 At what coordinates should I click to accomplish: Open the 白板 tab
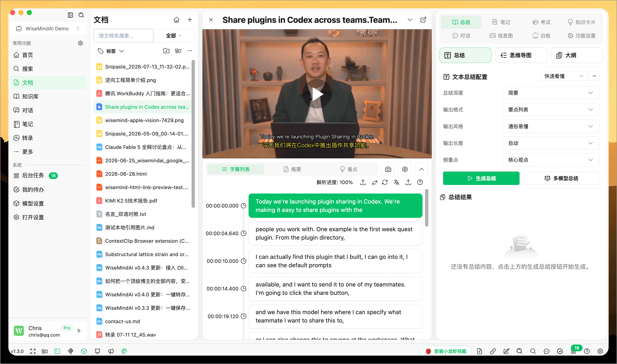coord(541,36)
